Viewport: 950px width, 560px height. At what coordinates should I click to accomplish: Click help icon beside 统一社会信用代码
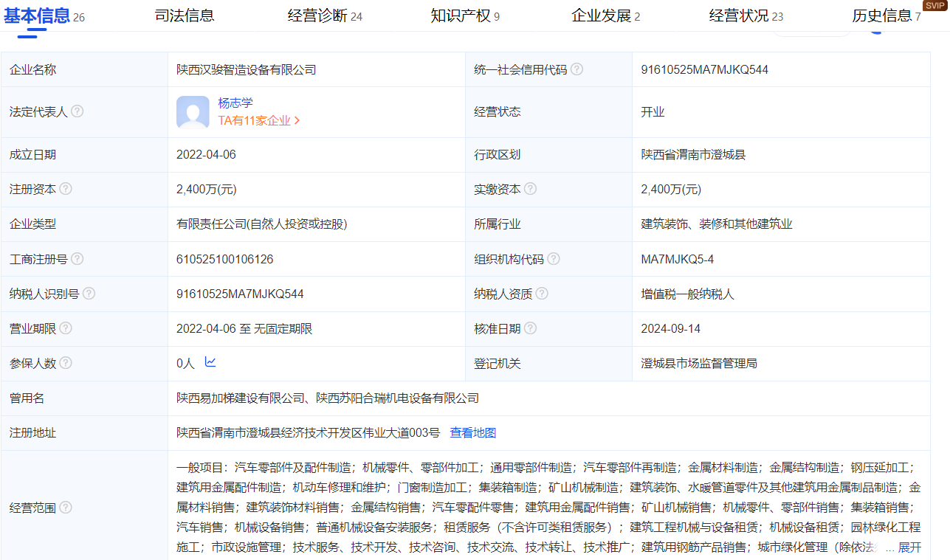576,69
